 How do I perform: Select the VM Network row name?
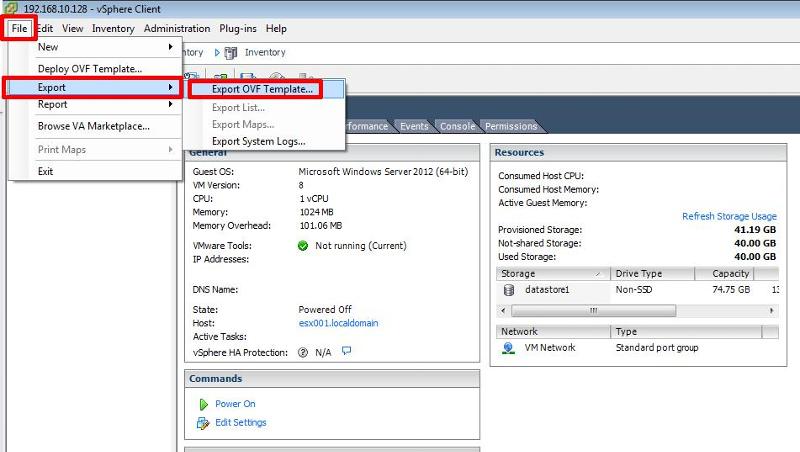coord(549,347)
